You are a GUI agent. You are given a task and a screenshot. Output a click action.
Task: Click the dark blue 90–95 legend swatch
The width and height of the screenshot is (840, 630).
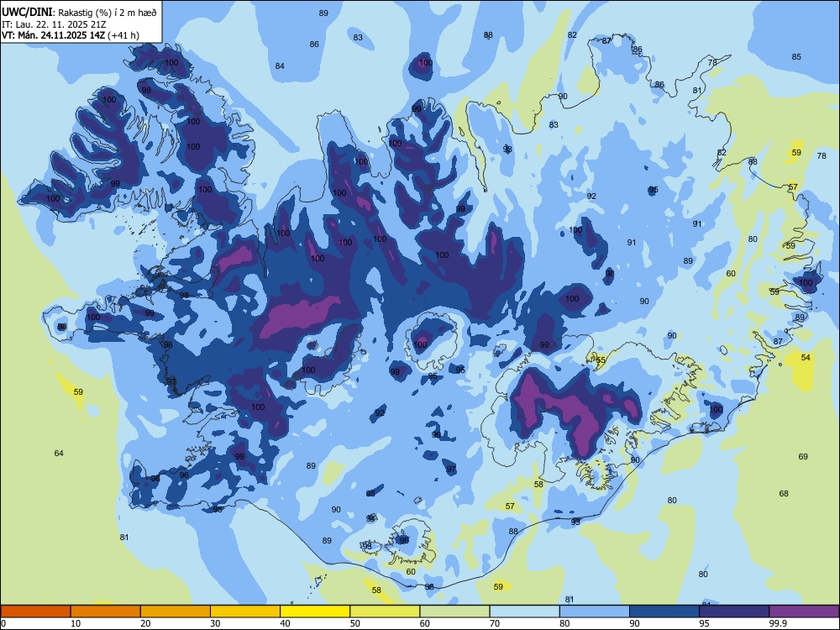tap(664, 612)
